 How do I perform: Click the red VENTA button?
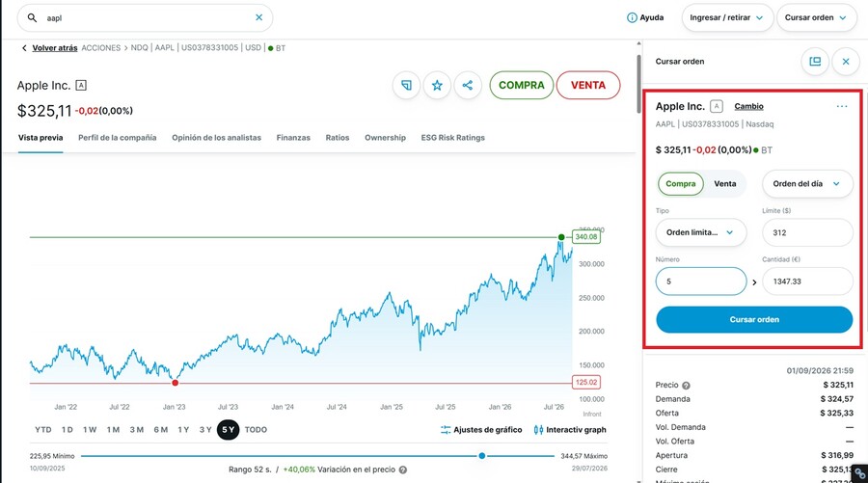588,85
